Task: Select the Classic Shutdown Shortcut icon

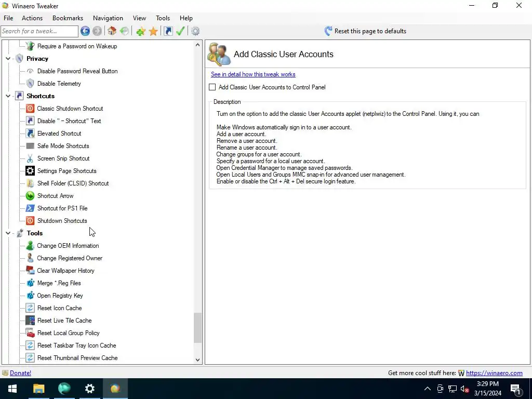Action: (x=30, y=109)
